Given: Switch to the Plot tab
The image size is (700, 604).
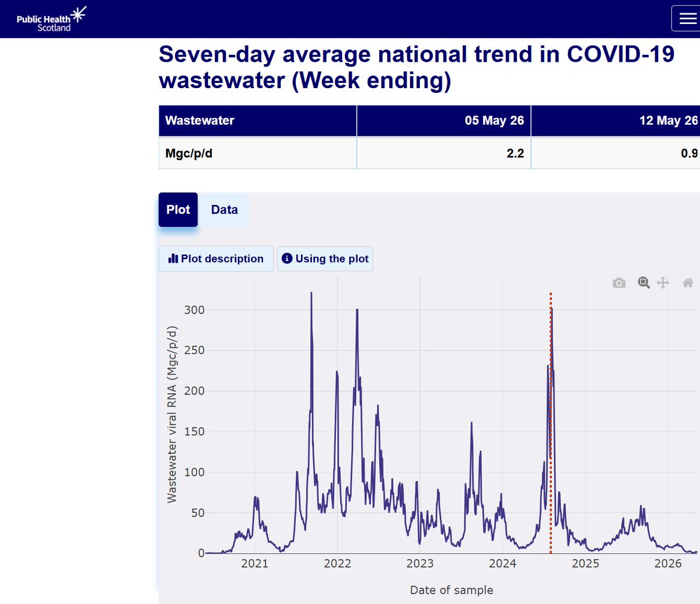Looking at the screenshot, I should [178, 210].
